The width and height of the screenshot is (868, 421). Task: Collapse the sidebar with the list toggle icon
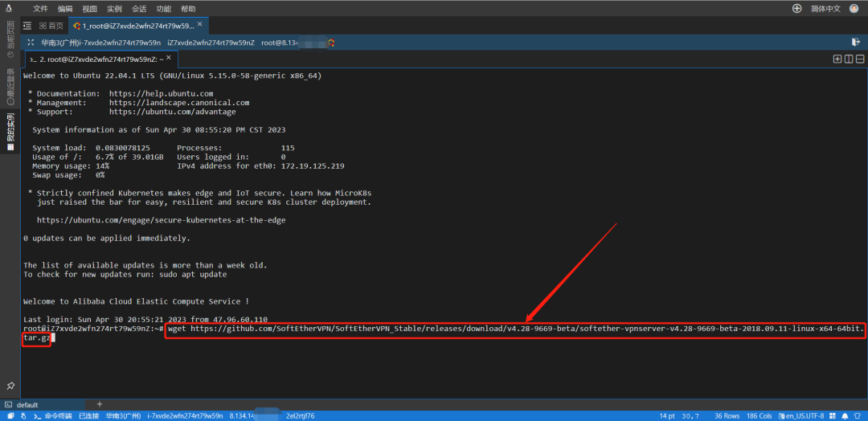click(x=27, y=26)
